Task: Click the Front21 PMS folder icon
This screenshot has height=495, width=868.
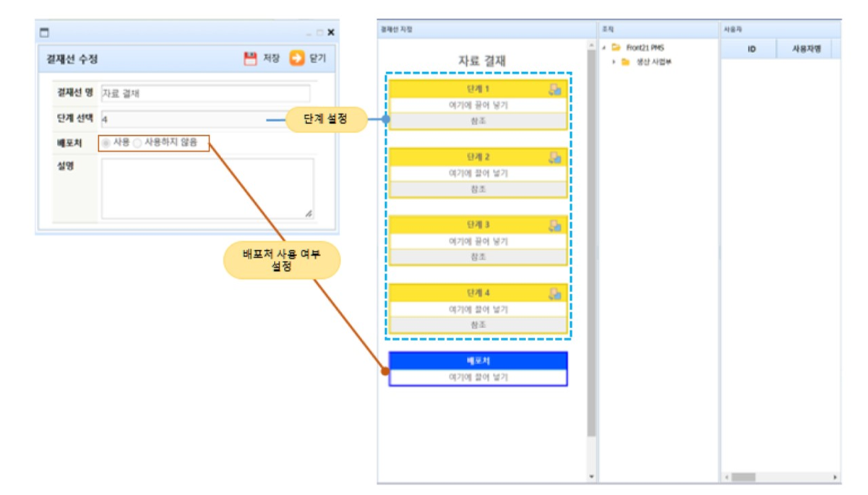Action: pyautogui.click(x=616, y=48)
